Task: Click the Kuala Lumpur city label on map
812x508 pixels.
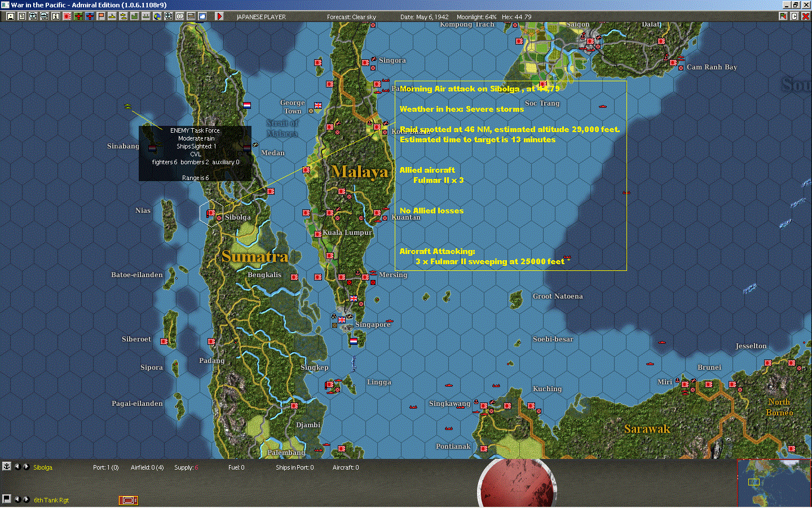Action: (347, 232)
